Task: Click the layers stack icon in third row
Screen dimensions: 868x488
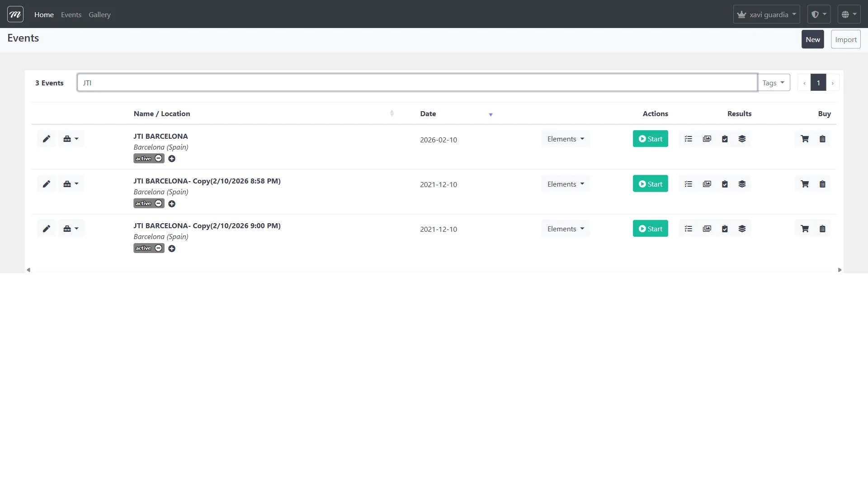Action: pyautogui.click(x=742, y=229)
